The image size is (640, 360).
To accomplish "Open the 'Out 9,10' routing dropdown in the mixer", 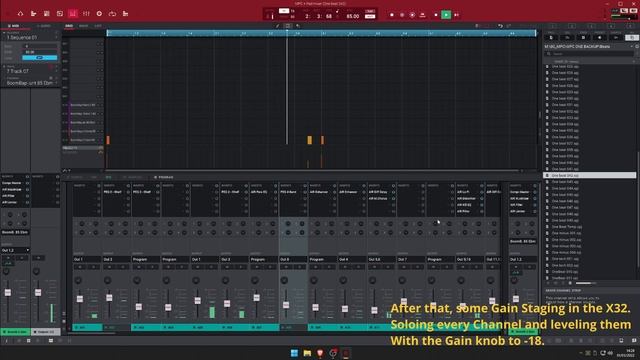I will click(470, 259).
